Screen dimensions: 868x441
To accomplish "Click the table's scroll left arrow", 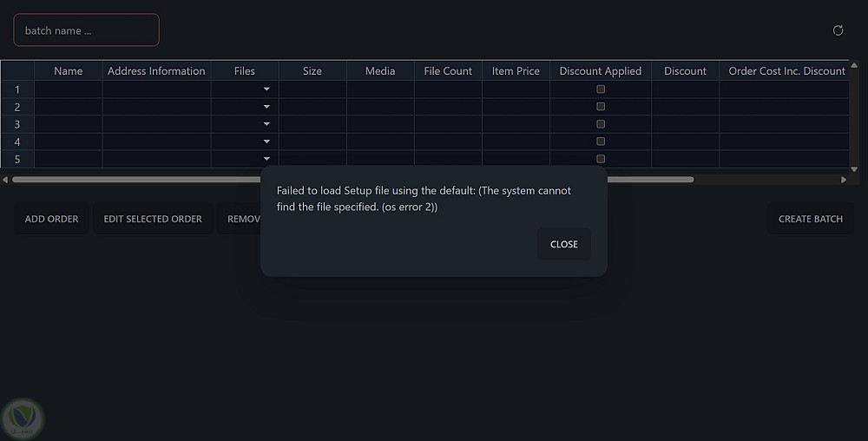I will pyautogui.click(x=5, y=180).
